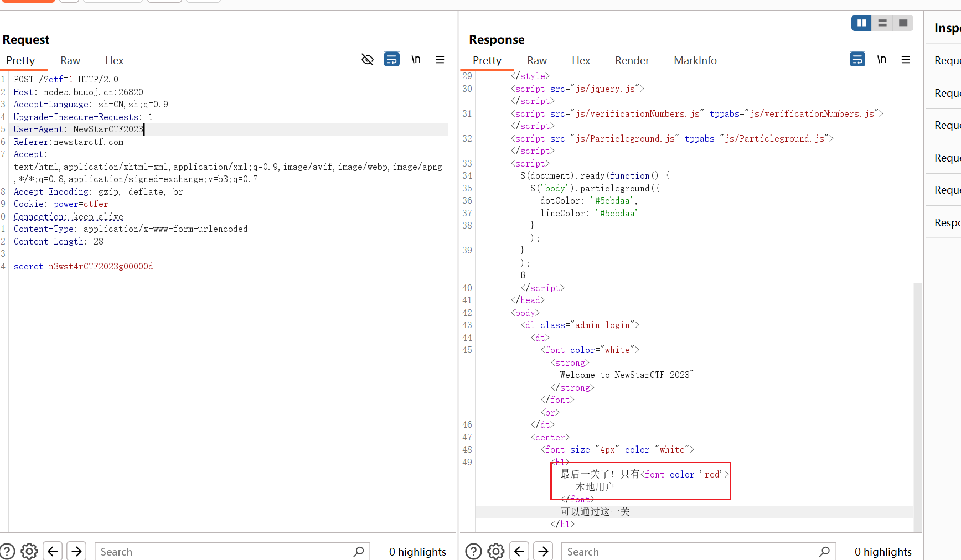
Task: Select top-bottom split layout icon
Action: [882, 23]
